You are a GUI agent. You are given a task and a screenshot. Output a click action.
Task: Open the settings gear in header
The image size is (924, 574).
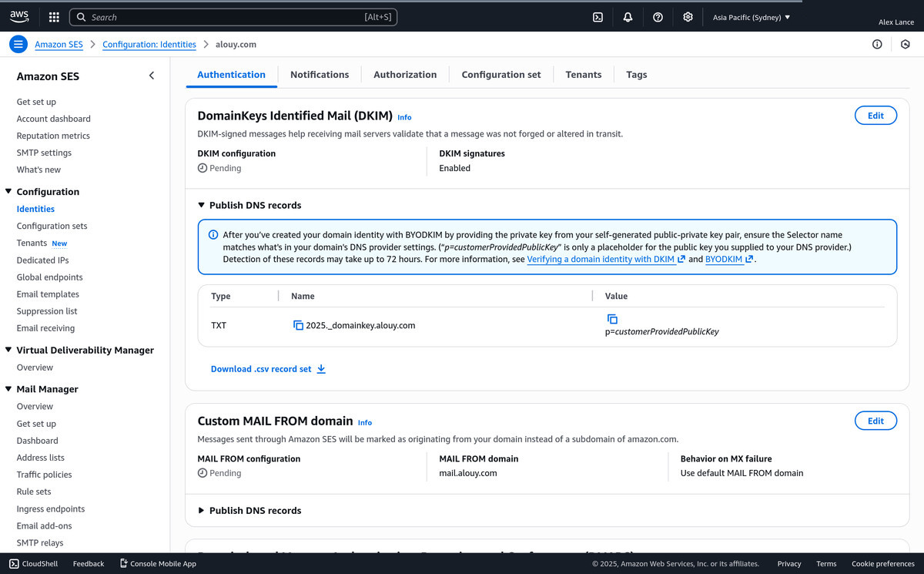tap(688, 17)
